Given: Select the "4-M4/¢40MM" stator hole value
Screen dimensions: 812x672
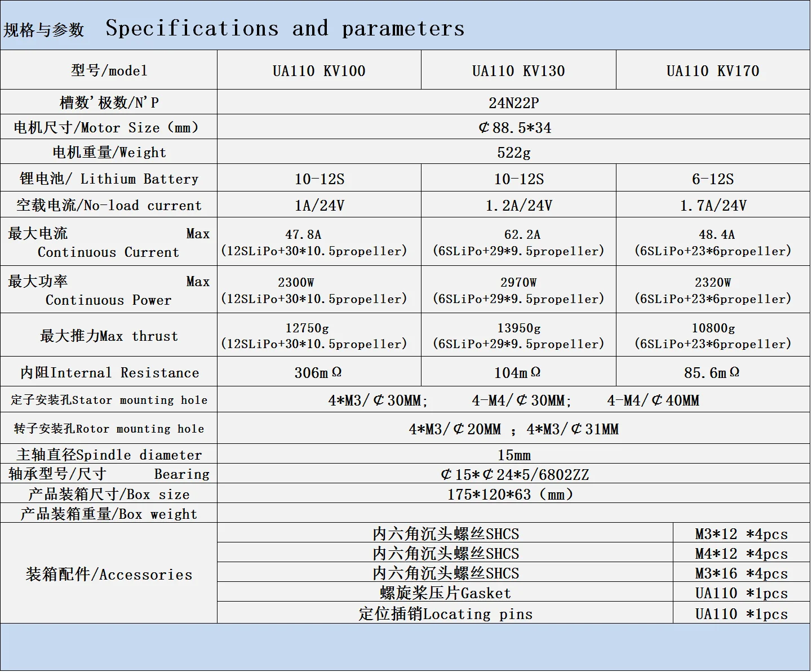Looking at the screenshot, I should click(653, 400).
